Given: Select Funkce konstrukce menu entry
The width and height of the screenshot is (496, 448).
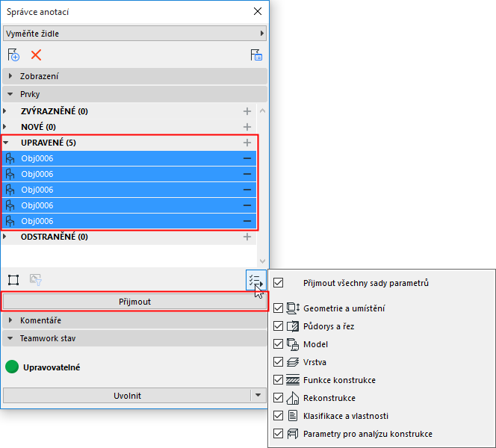Looking at the screenshot, I should (339, 380).
